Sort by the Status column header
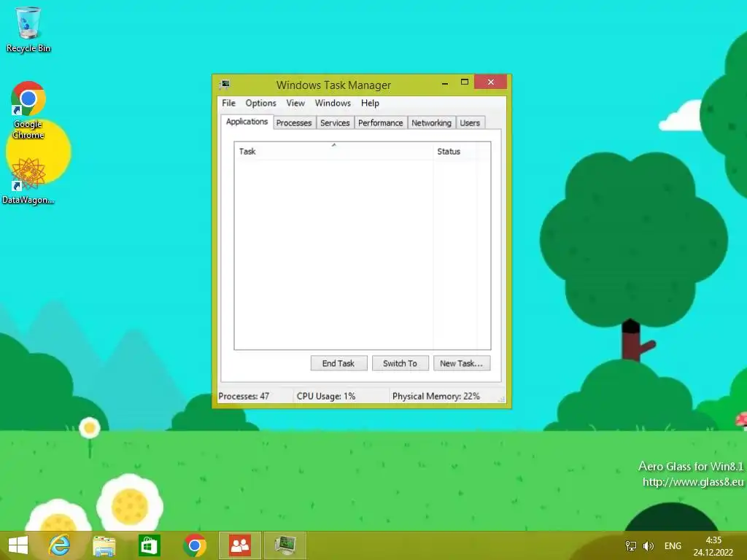The width and height of the screenshot is (747, 560). [x=455, y=152]
